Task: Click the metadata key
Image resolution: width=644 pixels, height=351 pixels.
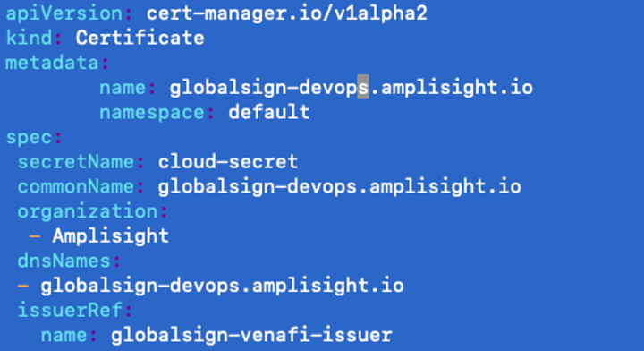Action: (52, 63)
